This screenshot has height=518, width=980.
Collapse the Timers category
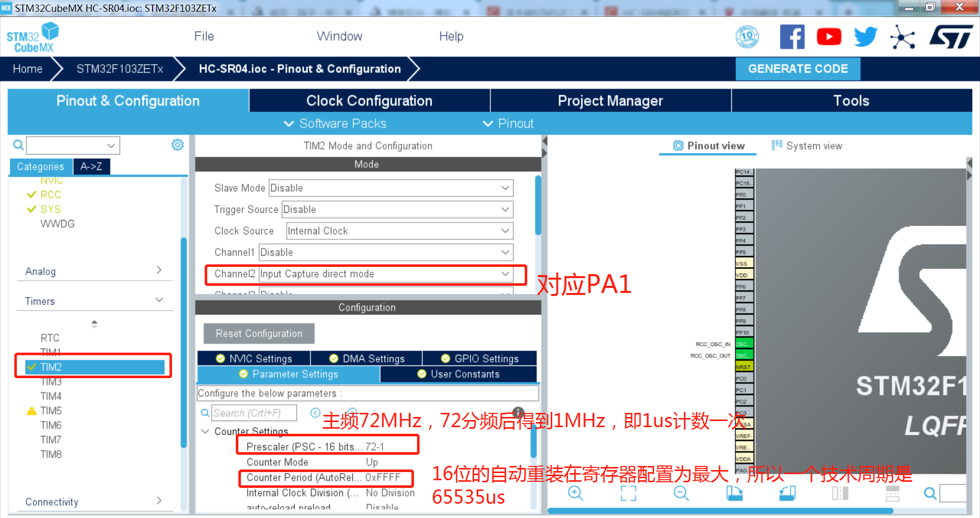pos(94,301)
